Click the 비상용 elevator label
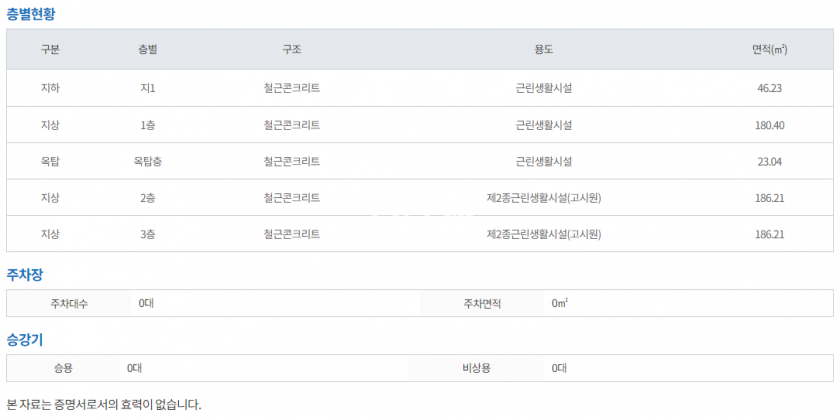840x420 pixels. (476, 368)
